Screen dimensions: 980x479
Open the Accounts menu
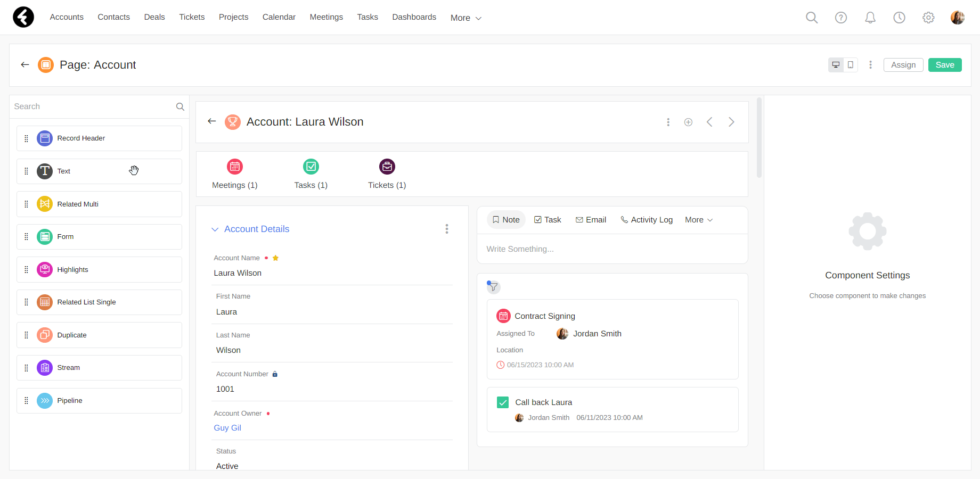point(67,17)
